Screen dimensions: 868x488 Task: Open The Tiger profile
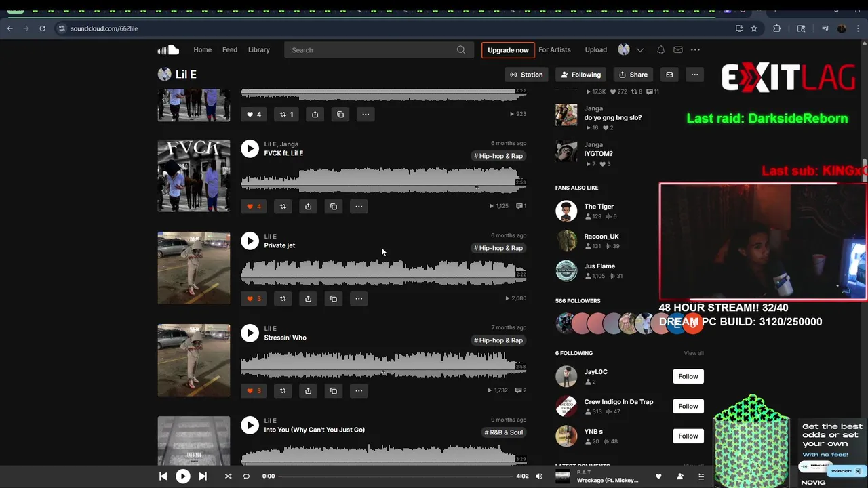coord(599,207)
